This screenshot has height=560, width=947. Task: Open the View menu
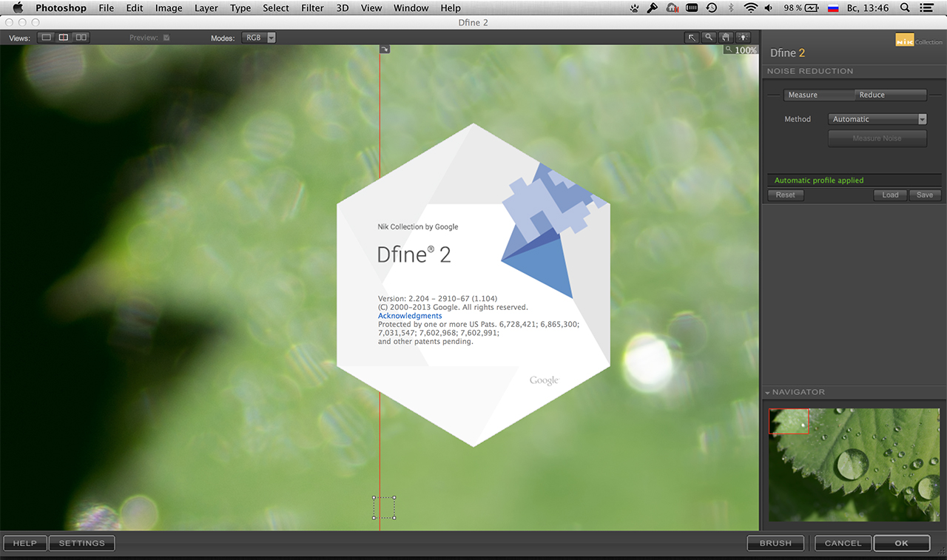click(x=371, y=8)
